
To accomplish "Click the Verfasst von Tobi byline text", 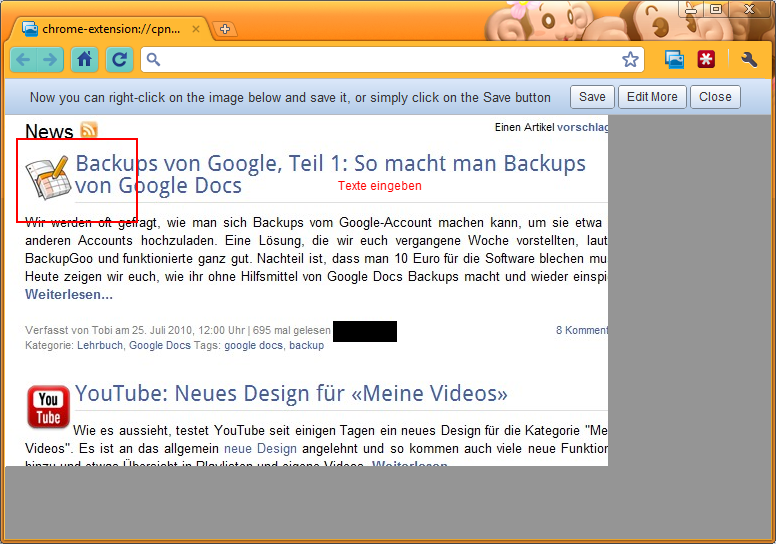I will [178, 330].
